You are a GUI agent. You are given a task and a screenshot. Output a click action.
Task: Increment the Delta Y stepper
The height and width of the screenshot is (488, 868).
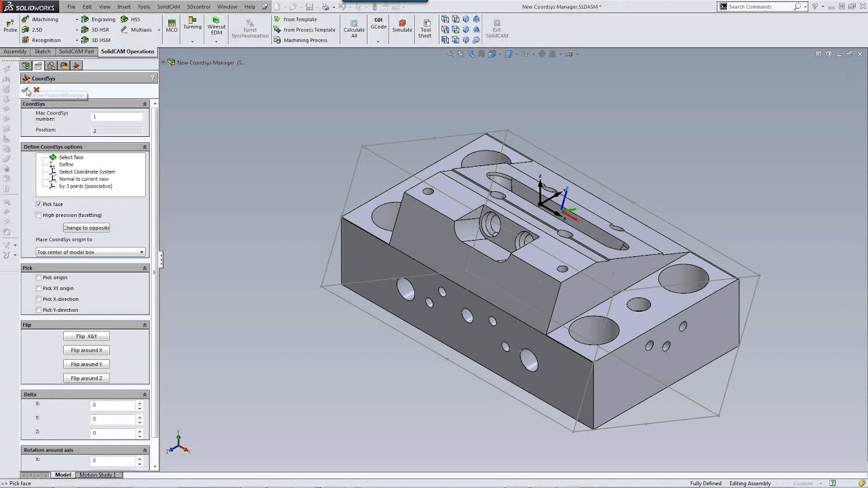click(140, 416)
